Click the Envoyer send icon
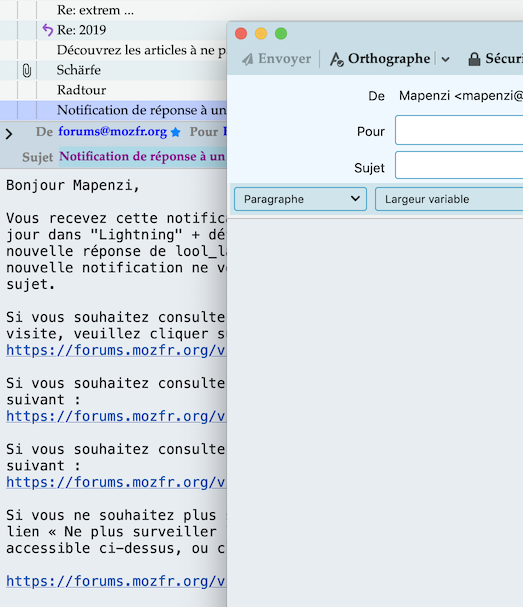 pos(248,59)
